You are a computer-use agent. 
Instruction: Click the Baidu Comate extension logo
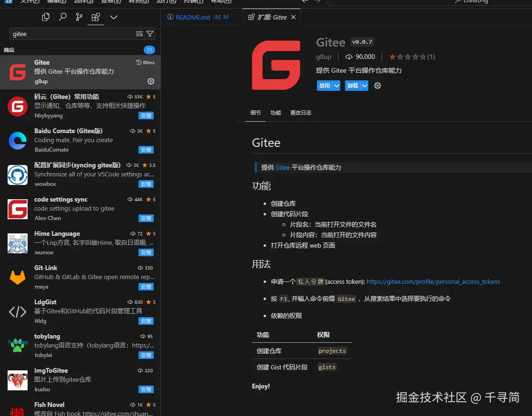pos(17,141)
